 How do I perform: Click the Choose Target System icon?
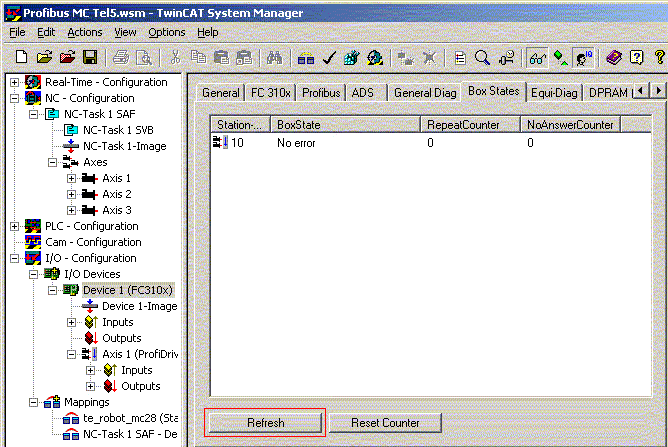[x=506, y=57]
